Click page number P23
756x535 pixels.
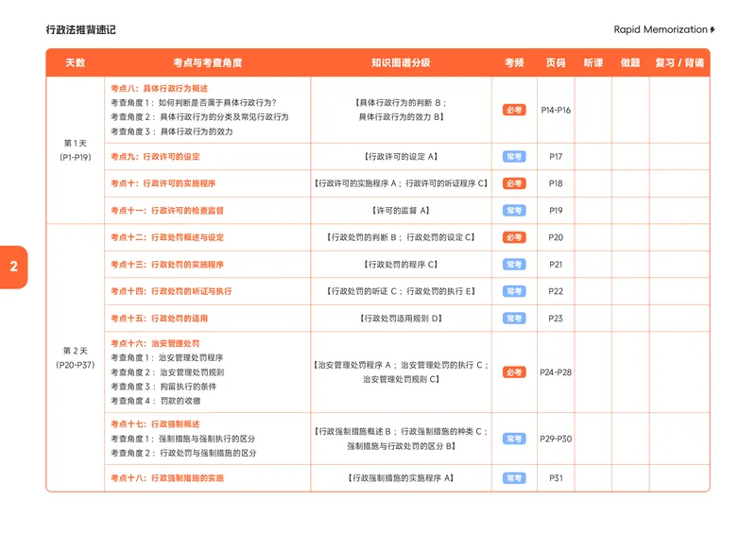(556, 319)
